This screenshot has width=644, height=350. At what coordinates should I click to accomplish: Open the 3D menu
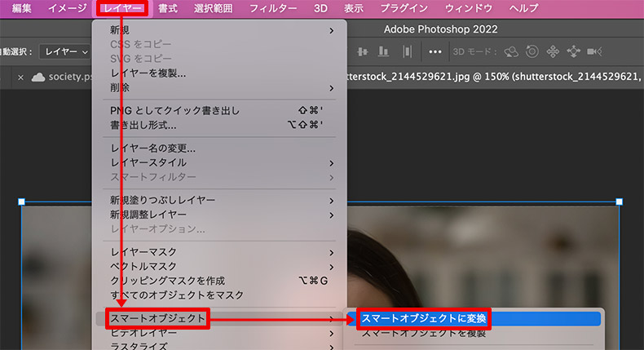tap(320, 8)
